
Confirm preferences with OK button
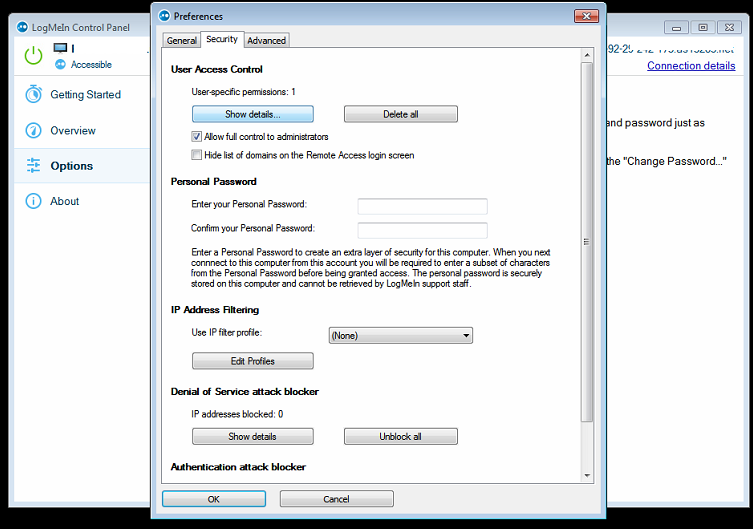(214, 499)
